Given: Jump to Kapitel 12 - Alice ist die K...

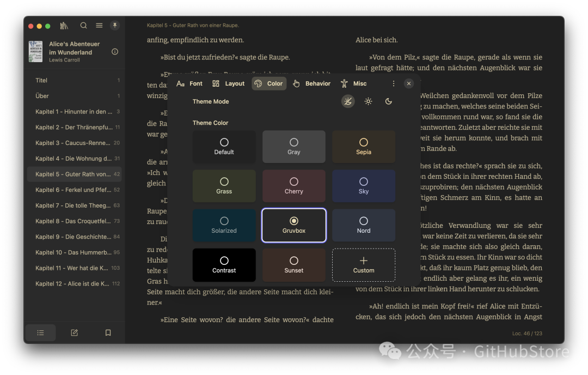Looking at the screenshot, I should (x=75, y=284).
